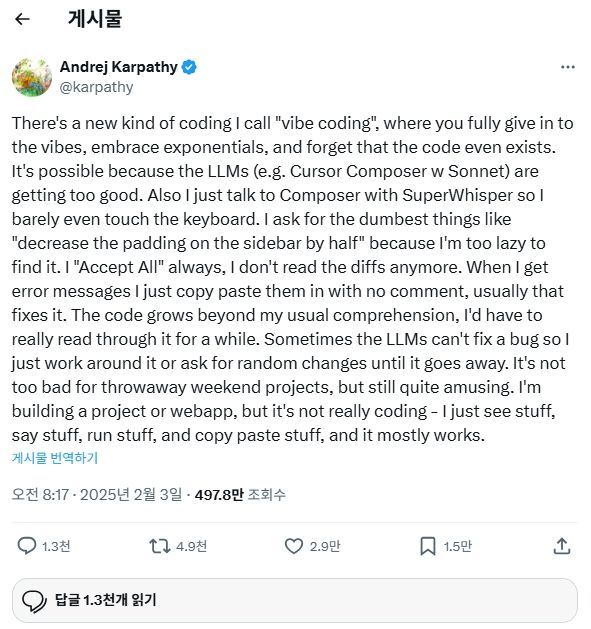Open the three-dot more options menu
This screenshot has width=591, height=629.
point(567,67)
